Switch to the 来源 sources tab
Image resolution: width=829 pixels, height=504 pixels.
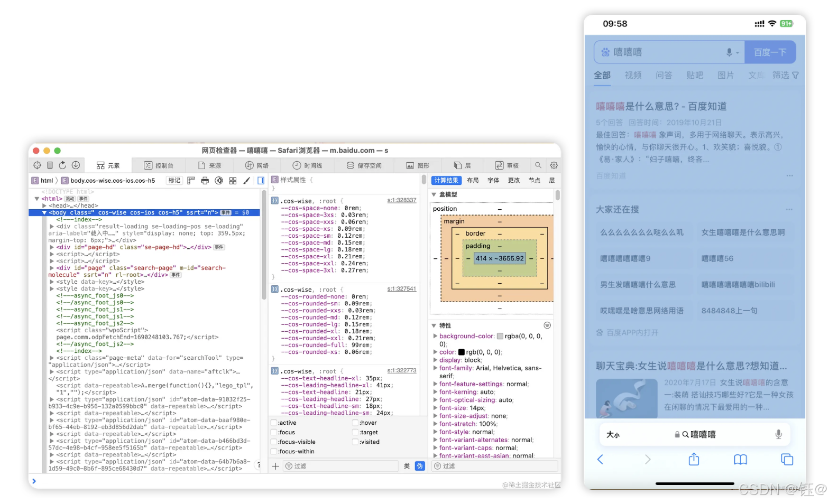(x=209, y=165)
